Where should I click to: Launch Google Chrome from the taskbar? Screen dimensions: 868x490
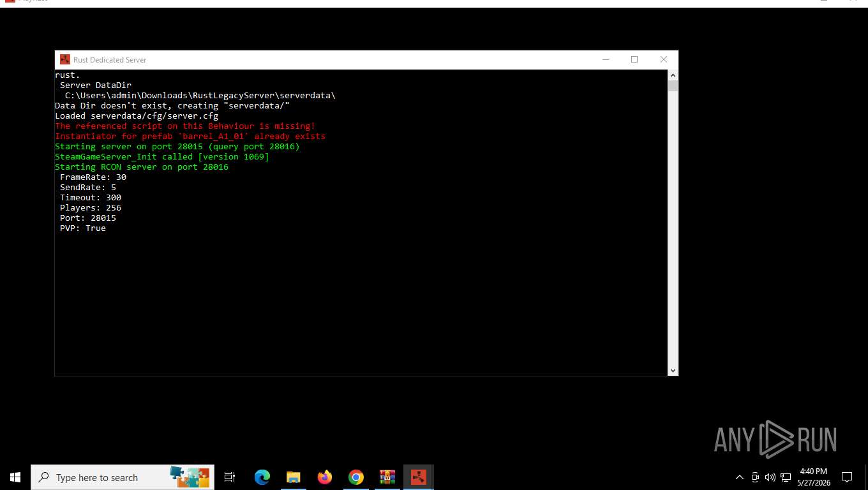[x=356, y=477]
